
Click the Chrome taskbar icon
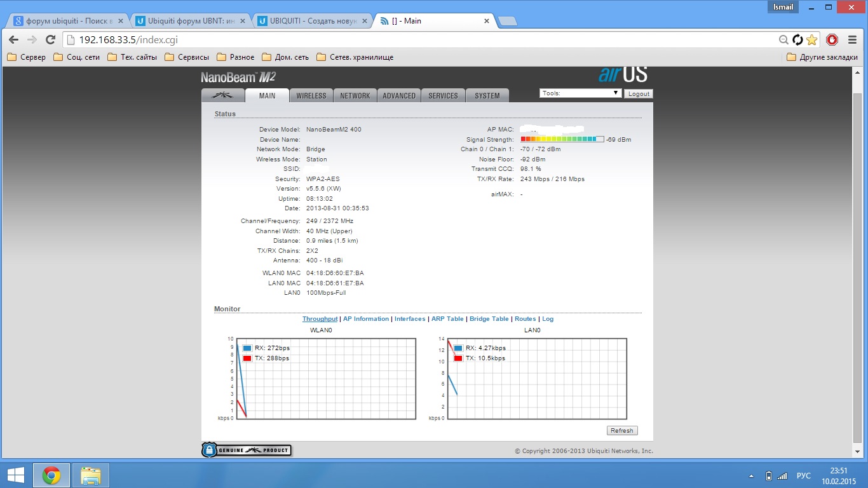(51, 475)
